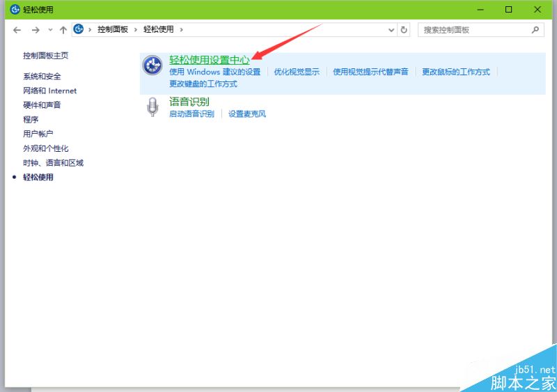Expand the address bar history dropdown
557x392 pixels.
click(391, 30)
